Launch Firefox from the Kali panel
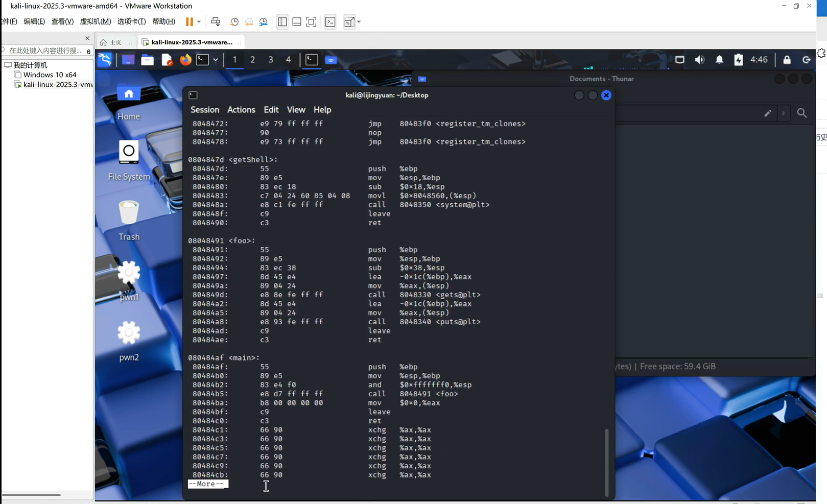Viewport: 827px width, 504px height. [185, 60]
